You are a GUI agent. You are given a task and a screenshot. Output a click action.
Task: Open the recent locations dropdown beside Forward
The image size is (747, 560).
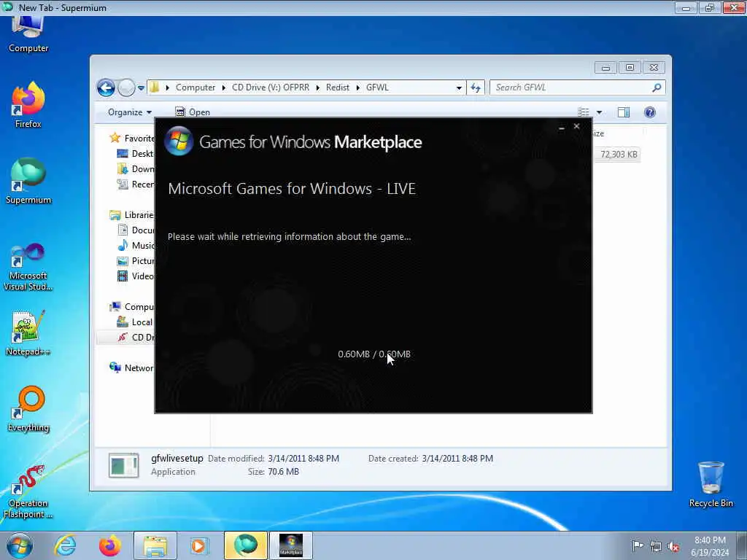(x=141, y=88)
